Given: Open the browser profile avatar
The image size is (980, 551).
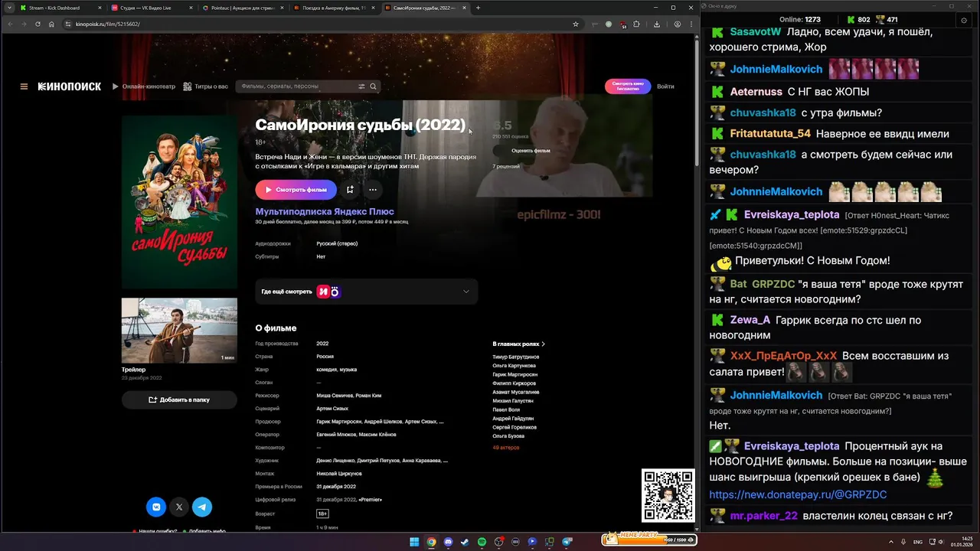Looking at the screenshot, I should tap(678, 24).
